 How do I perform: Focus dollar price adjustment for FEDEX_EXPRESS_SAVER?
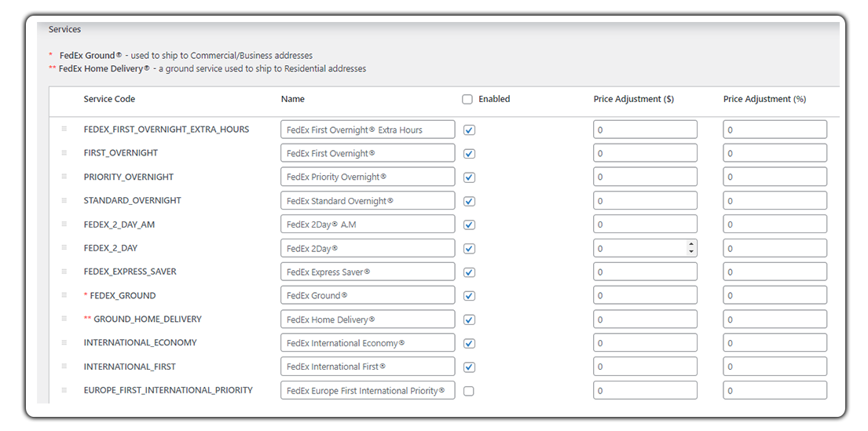click(x=645, y=272)
